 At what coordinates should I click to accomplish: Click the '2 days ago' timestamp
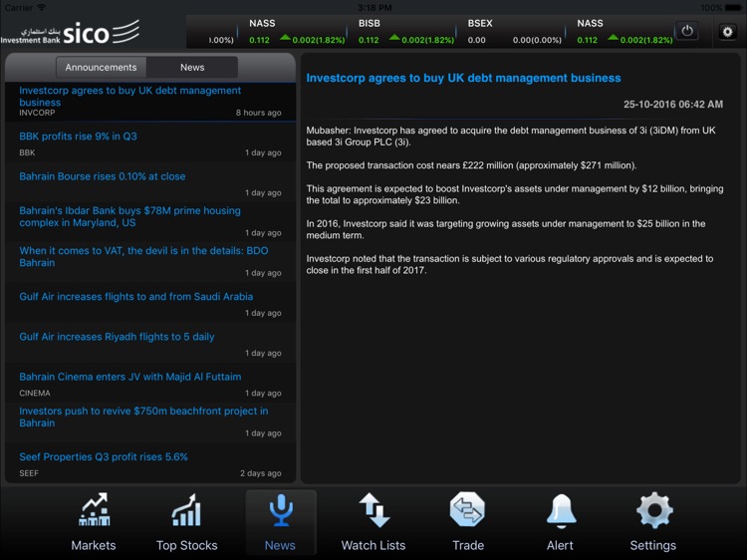[x=261, y=473]
